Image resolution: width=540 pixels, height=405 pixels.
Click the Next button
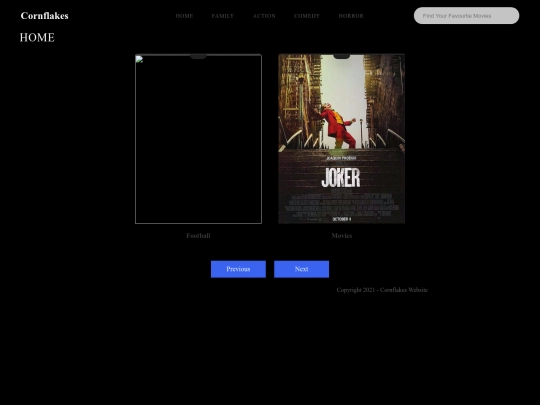click(x=301, y=269)
